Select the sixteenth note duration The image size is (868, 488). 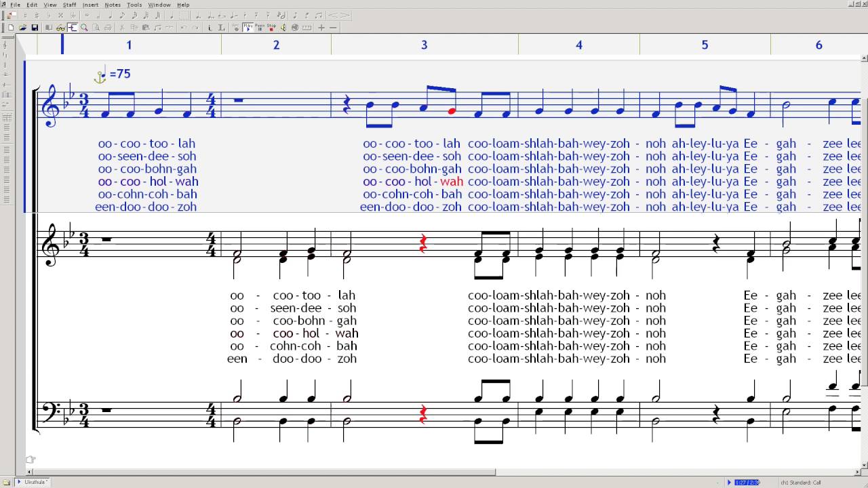point(134,15)
